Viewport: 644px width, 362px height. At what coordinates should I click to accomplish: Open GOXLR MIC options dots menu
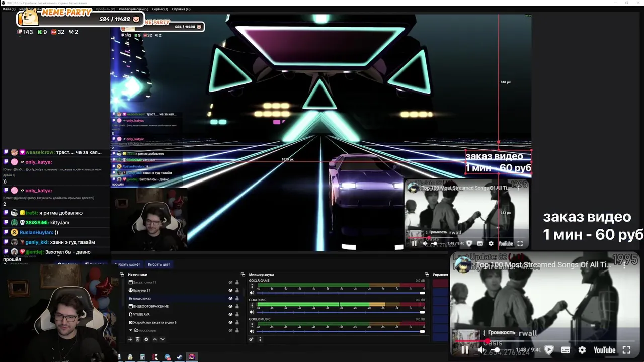(252, 305)
